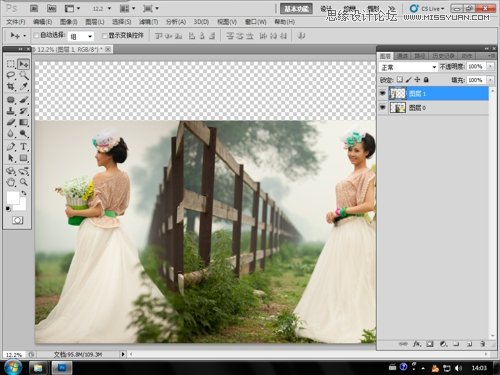Open the CS Live button
500x375 pixels.
[x=427, y=8]
